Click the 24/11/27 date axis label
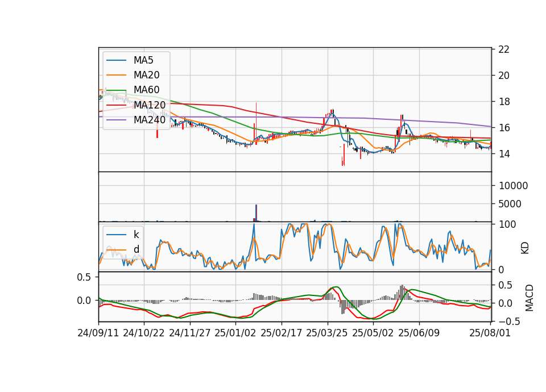Viewport: 546px width, 392px height. pyautogui.click(x=190, y=333)
